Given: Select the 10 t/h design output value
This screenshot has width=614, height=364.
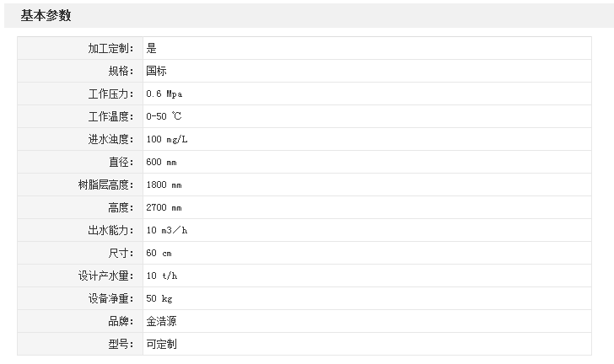Looking at the screenshot, I should 161,276.
